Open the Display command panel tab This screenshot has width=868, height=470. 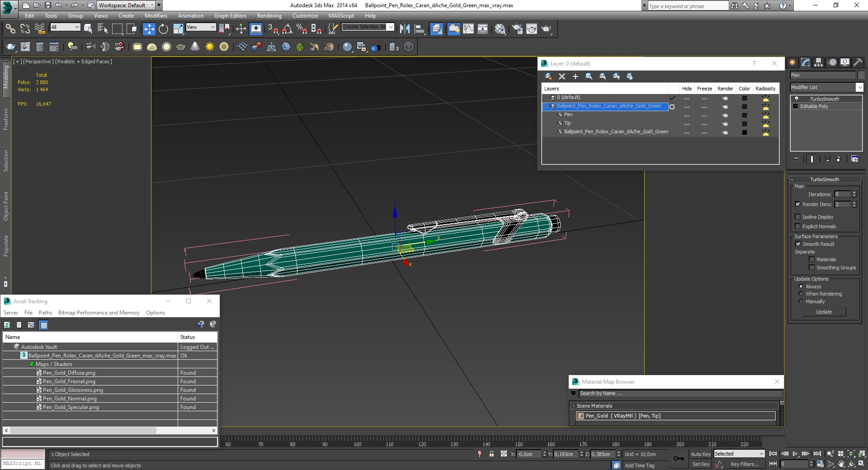(844, 62)
